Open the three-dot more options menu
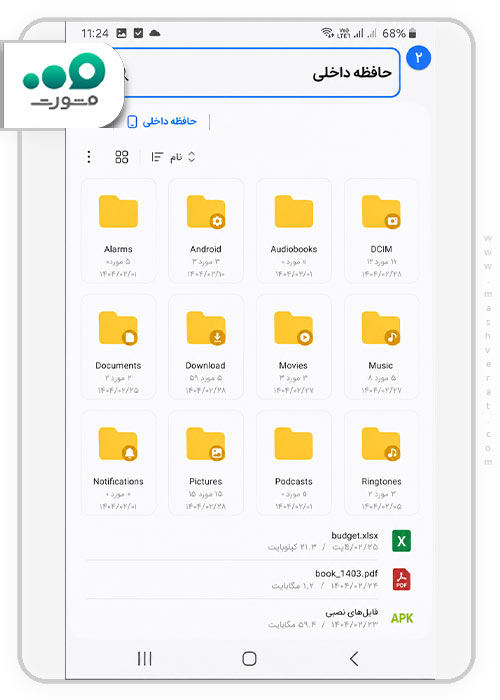 (x=89, y=157)
